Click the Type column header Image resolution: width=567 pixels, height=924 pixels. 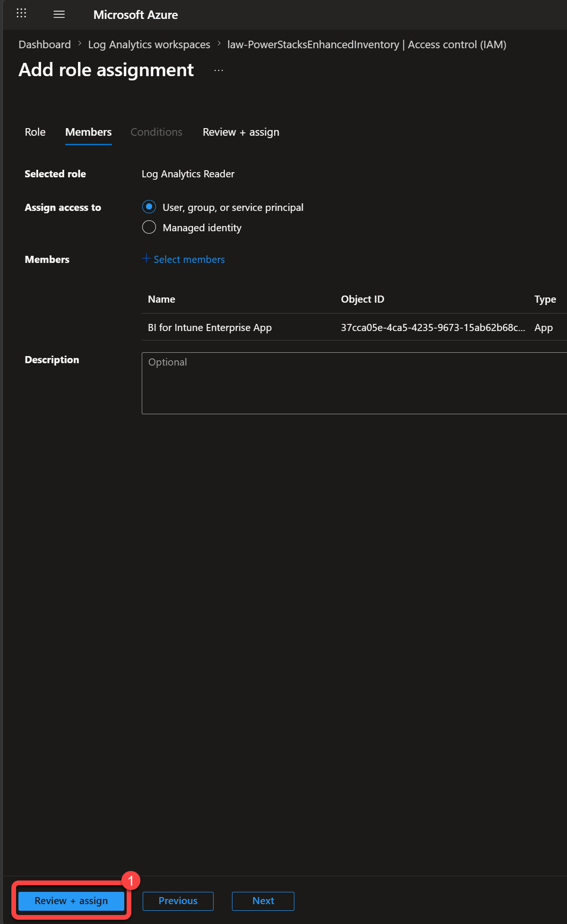click(545, 299)
